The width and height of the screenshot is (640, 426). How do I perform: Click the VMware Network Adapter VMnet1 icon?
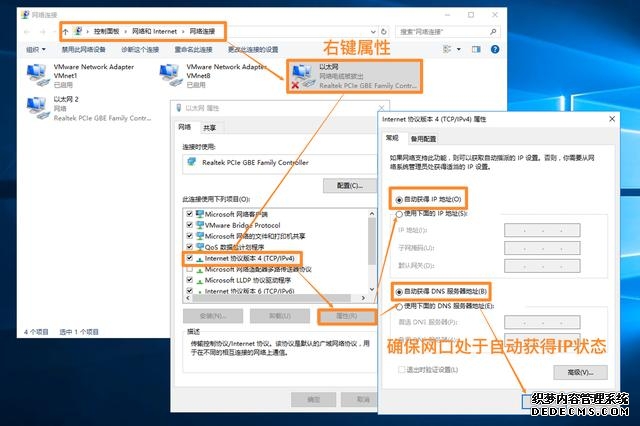pyautogui.click(x=38, y=75)
